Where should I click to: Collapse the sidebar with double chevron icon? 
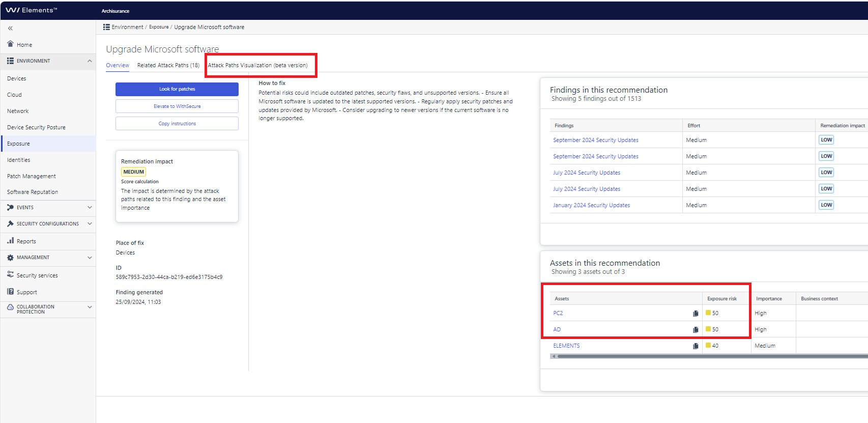[x=10, y=29]
